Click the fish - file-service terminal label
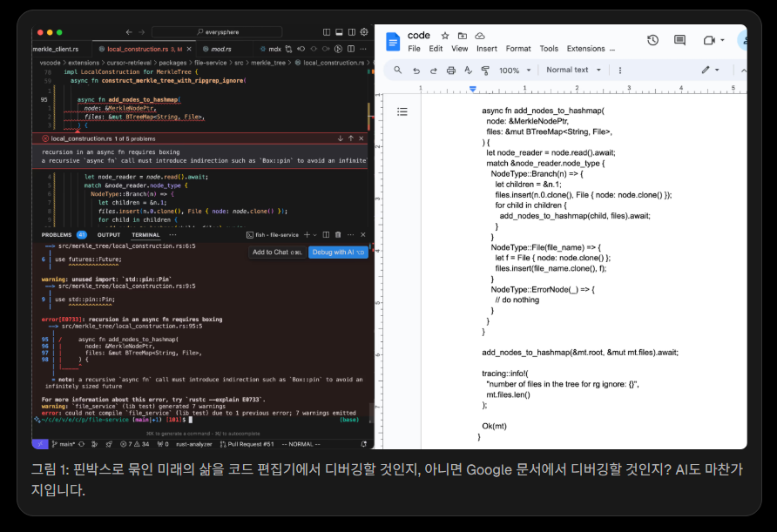 273,235
